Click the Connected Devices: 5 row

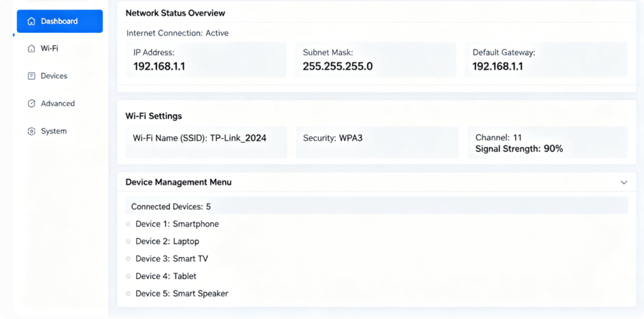click(377, 206)
